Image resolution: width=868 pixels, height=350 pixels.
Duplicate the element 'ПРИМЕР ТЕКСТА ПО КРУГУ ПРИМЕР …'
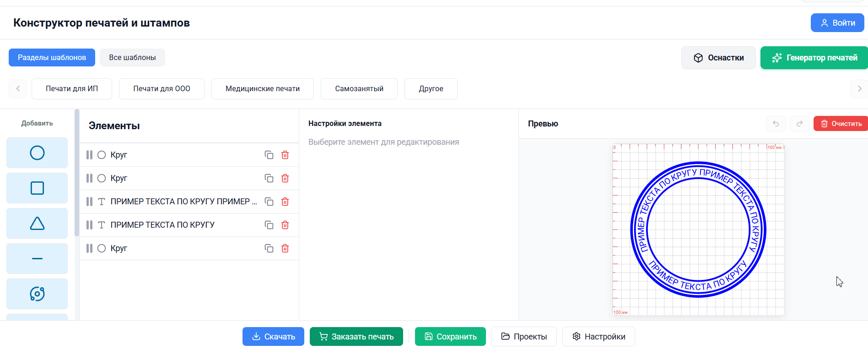coord(269,202)
